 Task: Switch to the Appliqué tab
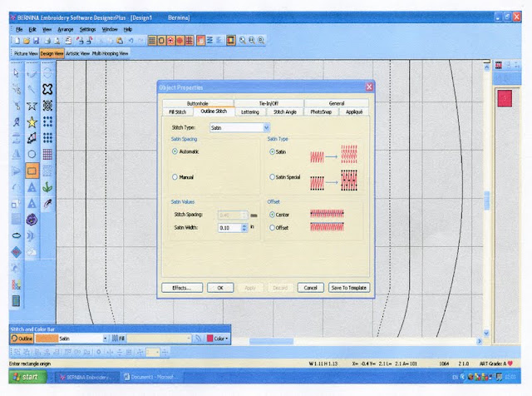coord(354,112)
